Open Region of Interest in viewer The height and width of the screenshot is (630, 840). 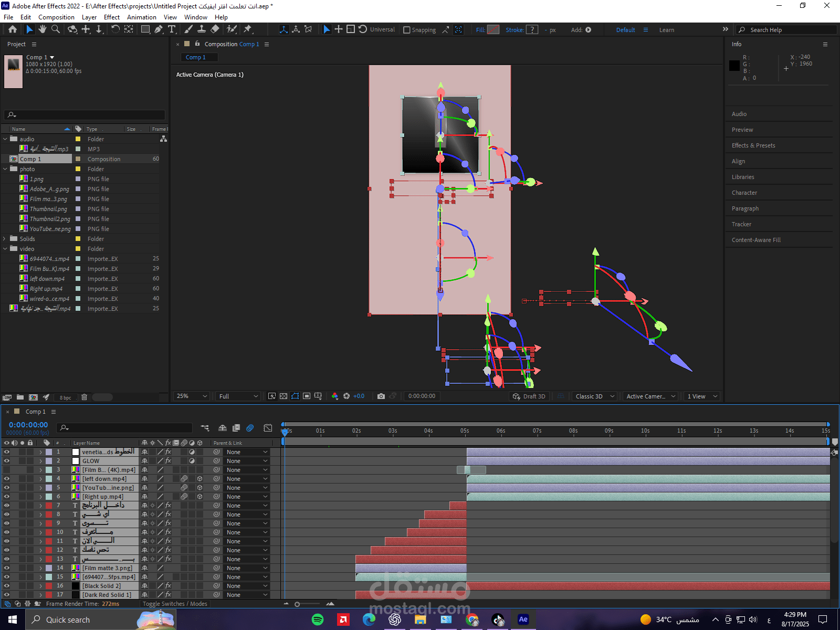click(307, 396)
